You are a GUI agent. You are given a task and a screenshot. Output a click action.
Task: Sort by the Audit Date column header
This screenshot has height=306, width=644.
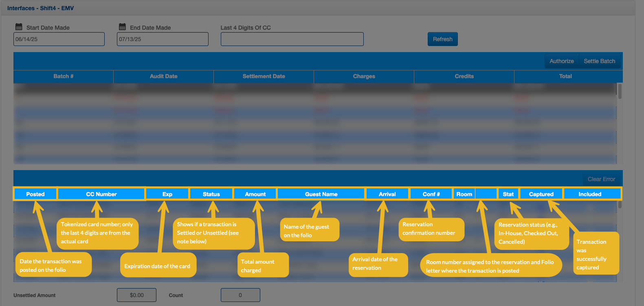[163, 76]
